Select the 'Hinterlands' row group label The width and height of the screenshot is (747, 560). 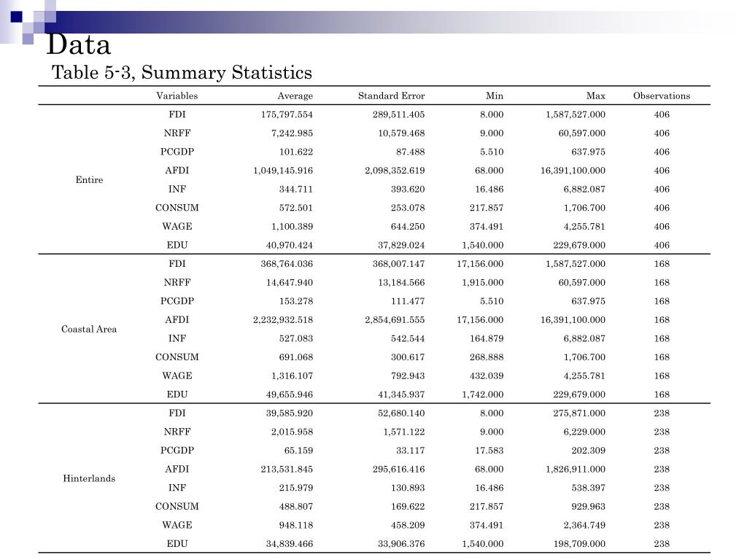point(89,478)
